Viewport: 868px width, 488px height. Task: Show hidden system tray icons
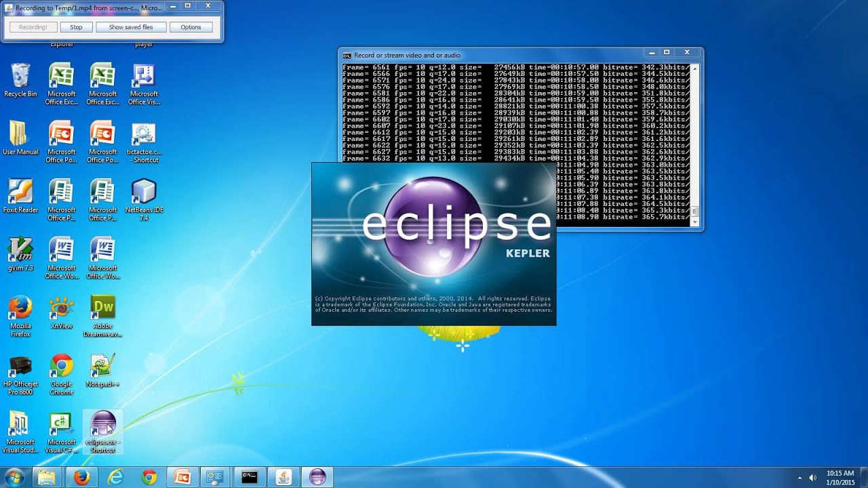(x=800, y=478)
